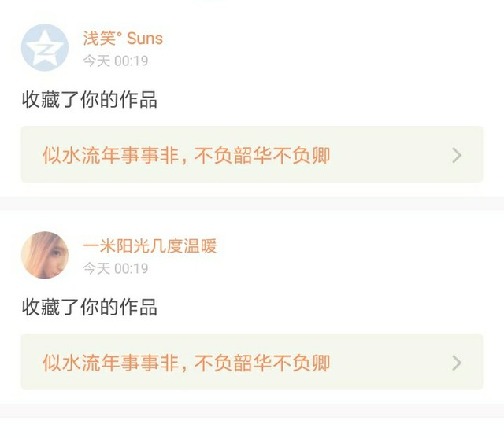Click the 似水流年 title in 浅笑° Suns's notification
This screenshot has width=504, height=439.
(82, 156)
